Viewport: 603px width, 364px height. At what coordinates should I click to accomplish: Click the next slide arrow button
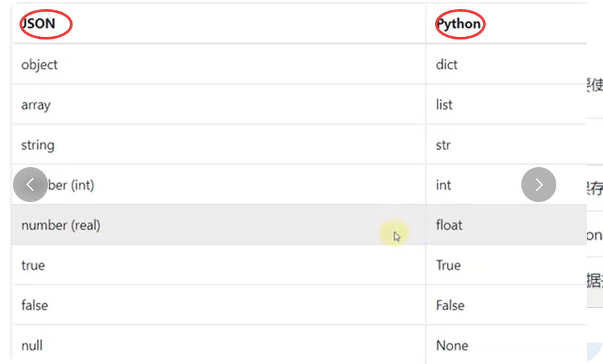pyautogui.click(x=538, y=185)
